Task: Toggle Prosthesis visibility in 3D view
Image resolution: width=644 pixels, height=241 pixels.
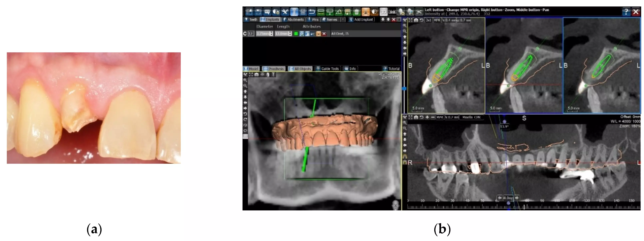Action: tap(273, 69)
